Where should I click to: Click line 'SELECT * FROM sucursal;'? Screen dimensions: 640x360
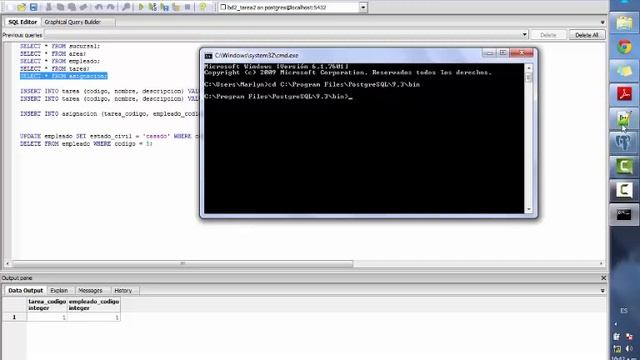click(60, 46)
